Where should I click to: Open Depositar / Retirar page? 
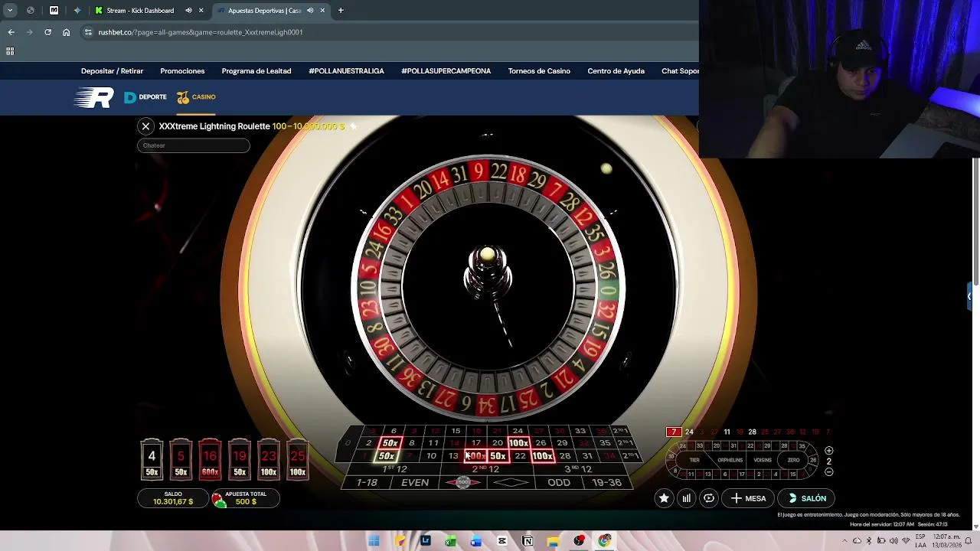(x=112, y=71)
